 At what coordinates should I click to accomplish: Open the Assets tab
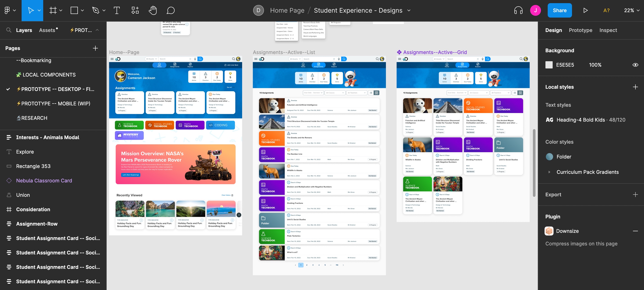tap(47, 30)
